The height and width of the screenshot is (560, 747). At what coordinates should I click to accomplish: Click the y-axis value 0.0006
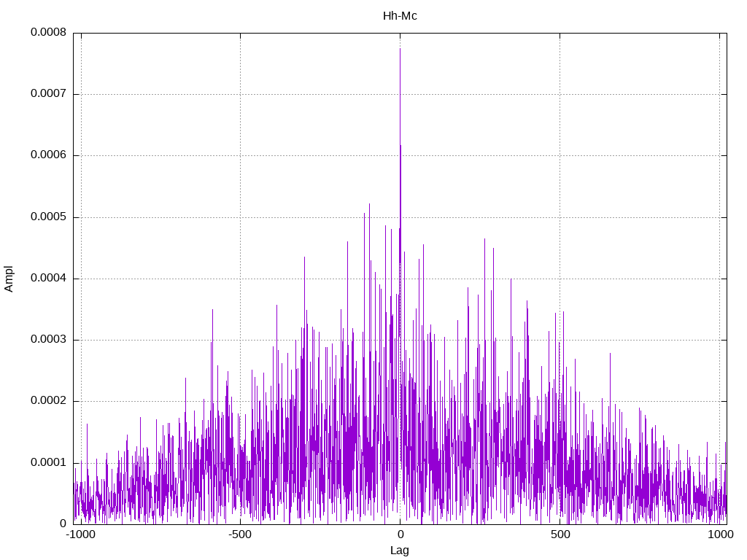click(x=48, y=155)
